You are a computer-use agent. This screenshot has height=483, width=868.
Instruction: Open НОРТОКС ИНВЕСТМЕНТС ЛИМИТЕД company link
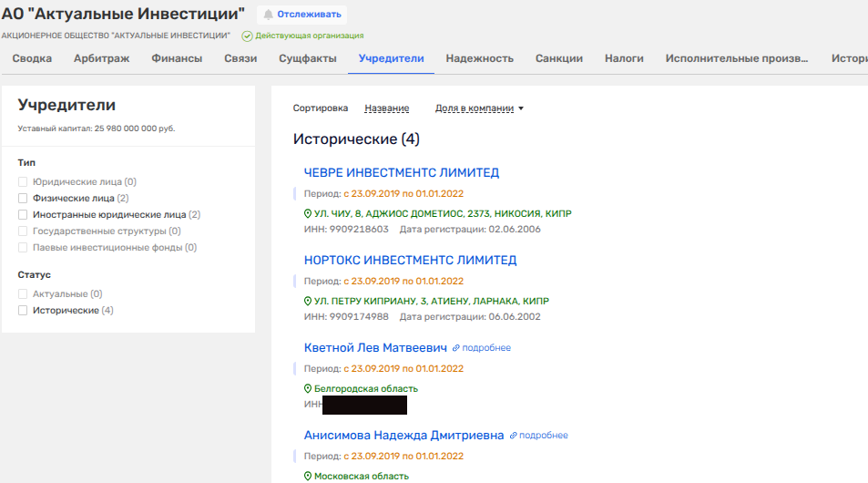pyautogui.click(x=410, y=261)
